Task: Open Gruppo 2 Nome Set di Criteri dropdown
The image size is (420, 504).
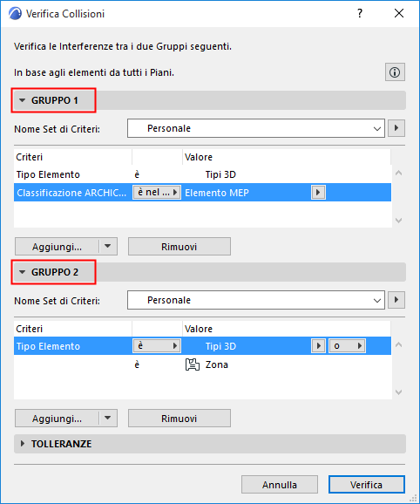Action: pyautogui.click(x=256, y=300)
